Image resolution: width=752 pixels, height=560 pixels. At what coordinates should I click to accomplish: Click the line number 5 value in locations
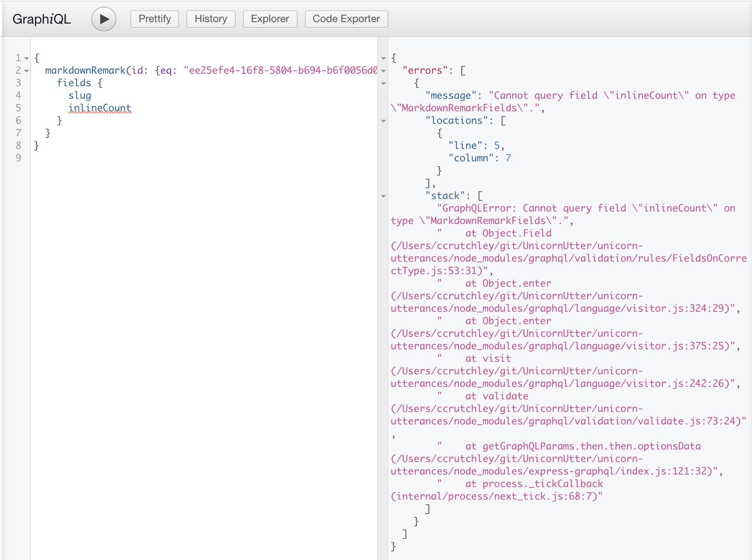pyautogui.click(x=498, y=145)
